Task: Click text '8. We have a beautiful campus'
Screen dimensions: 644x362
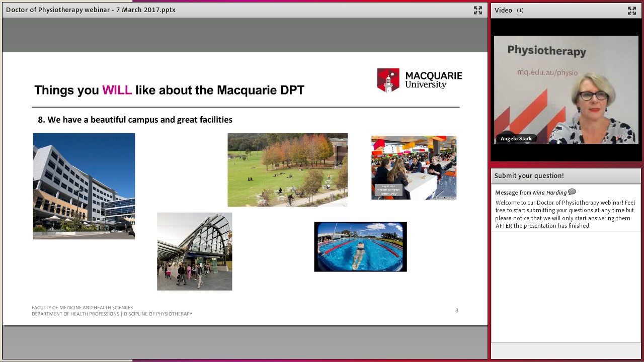Action: (135, 120)
